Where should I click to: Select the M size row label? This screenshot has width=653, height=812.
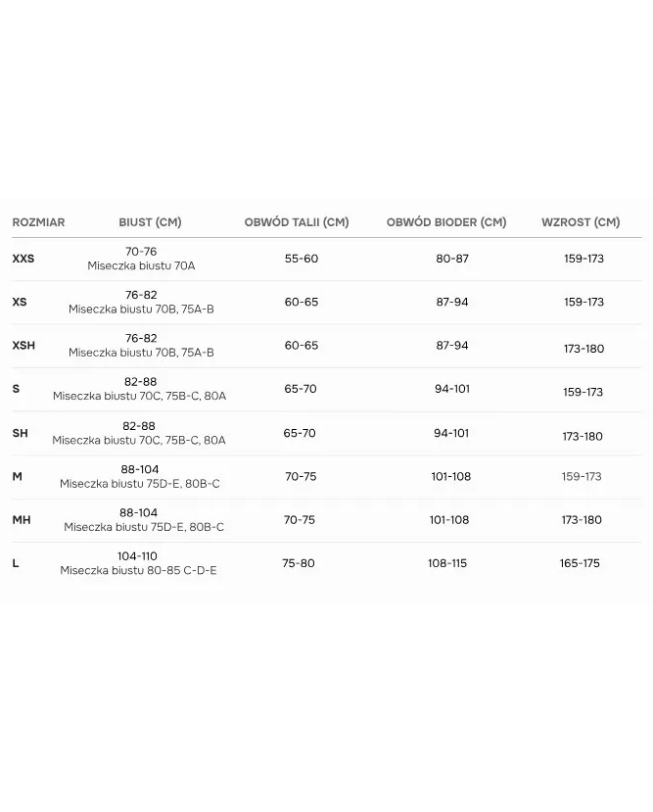pos(17,476)
